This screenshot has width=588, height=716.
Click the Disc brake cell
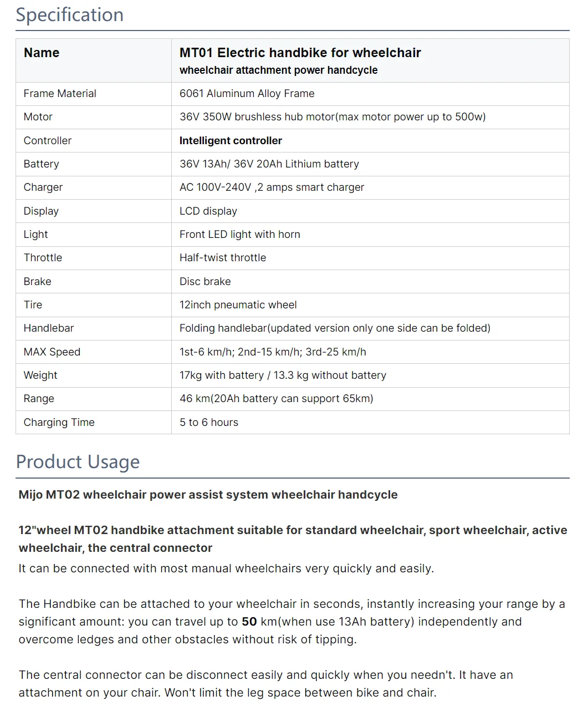tap(205, 282)
